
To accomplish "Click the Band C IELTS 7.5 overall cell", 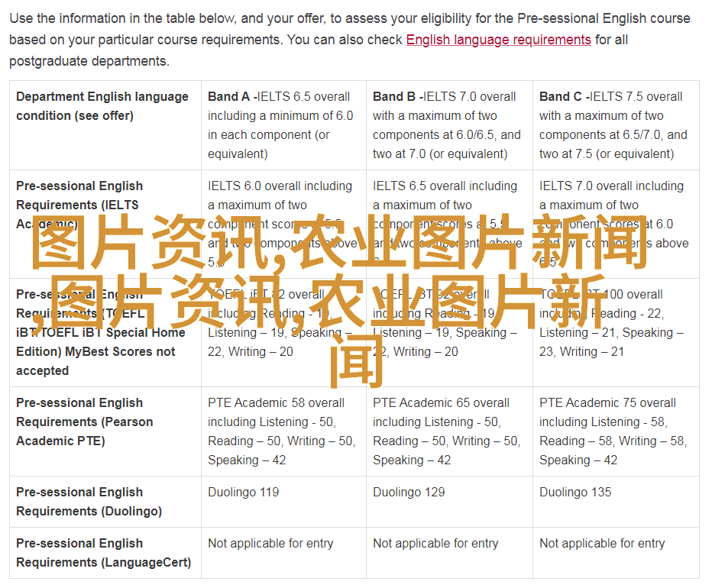I will pos(616,125).
